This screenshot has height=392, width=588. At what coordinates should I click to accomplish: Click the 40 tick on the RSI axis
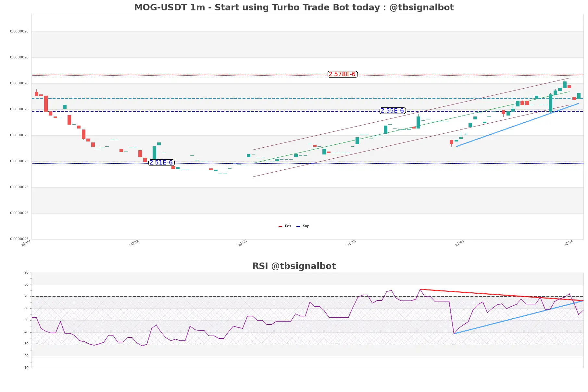(x=26, y=332)
